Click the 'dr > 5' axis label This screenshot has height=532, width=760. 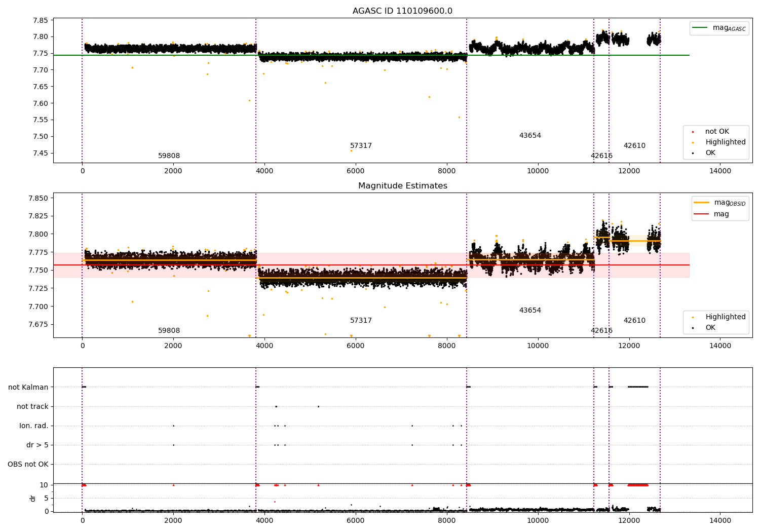click(x=37, y=445)
